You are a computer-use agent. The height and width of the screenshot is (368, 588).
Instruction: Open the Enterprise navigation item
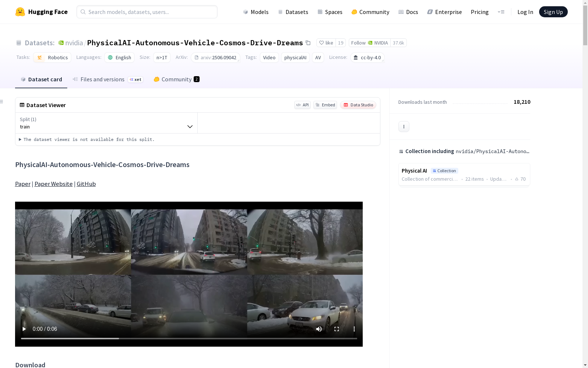click(445, 12)
